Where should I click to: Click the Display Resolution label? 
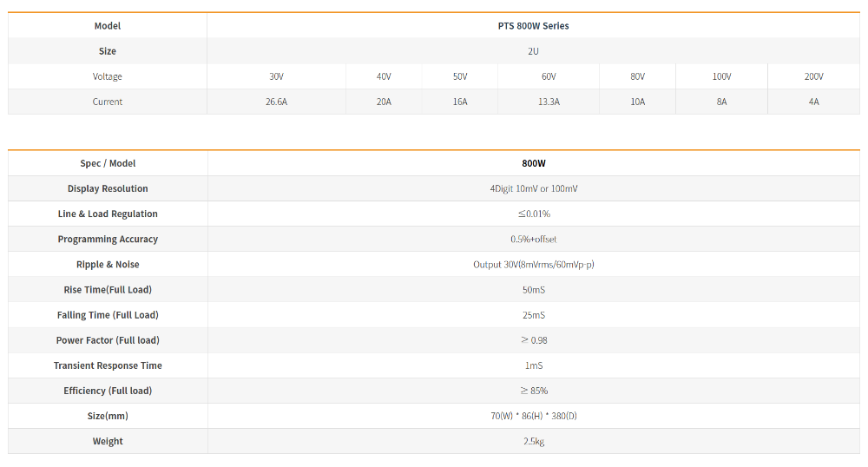pyautogui.click(x=108, y=188)
